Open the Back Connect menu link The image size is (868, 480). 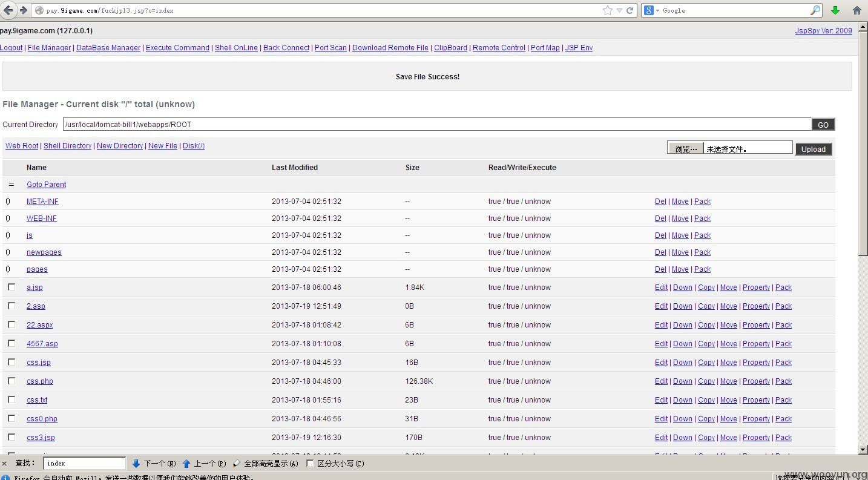tap(286, 48)
